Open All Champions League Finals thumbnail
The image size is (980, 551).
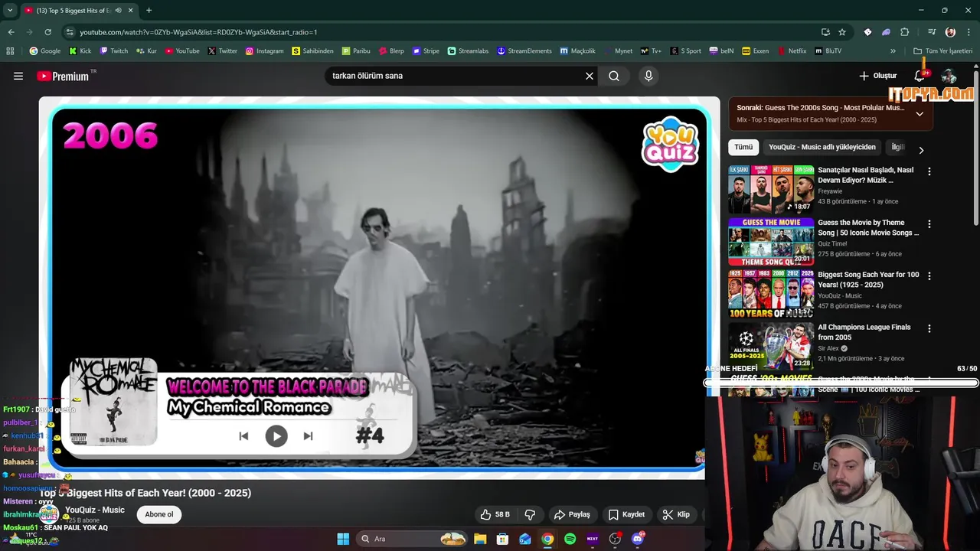(771, 345)
